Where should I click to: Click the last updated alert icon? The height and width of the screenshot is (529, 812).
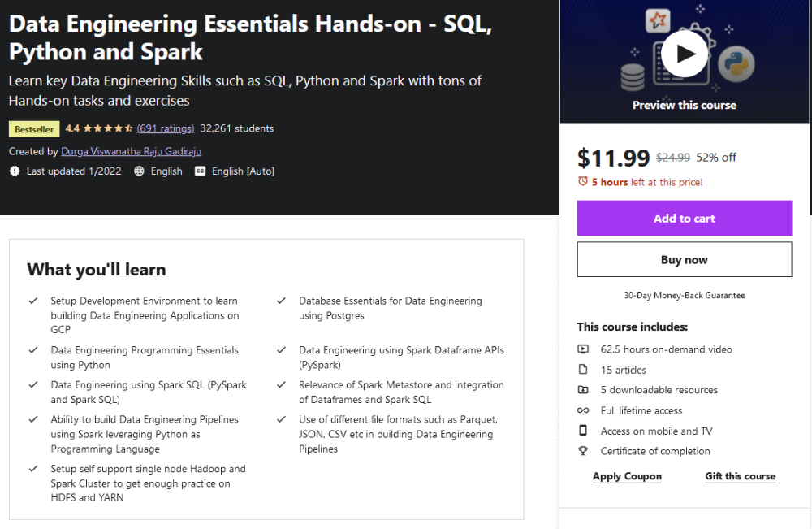(x=15, y=171)
